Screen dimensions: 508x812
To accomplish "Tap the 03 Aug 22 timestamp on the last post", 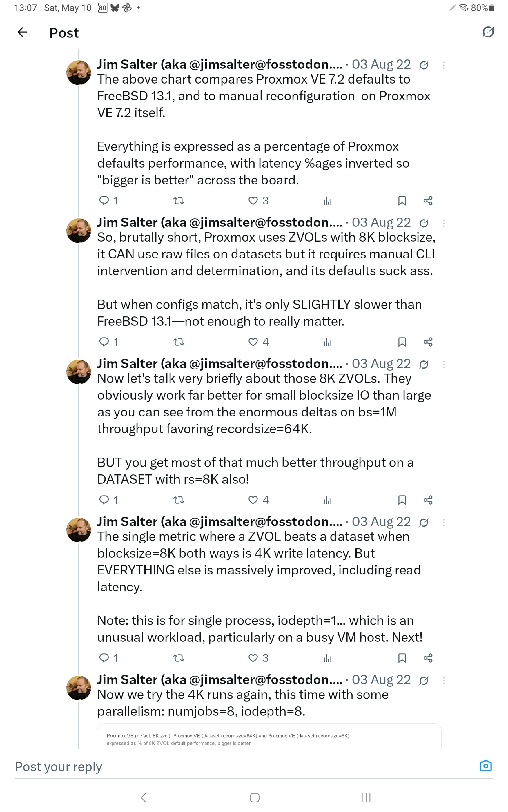I will (381, 680).
